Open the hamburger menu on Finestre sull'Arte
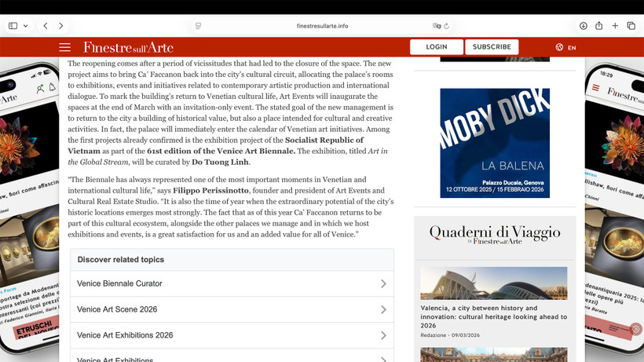 64,48
